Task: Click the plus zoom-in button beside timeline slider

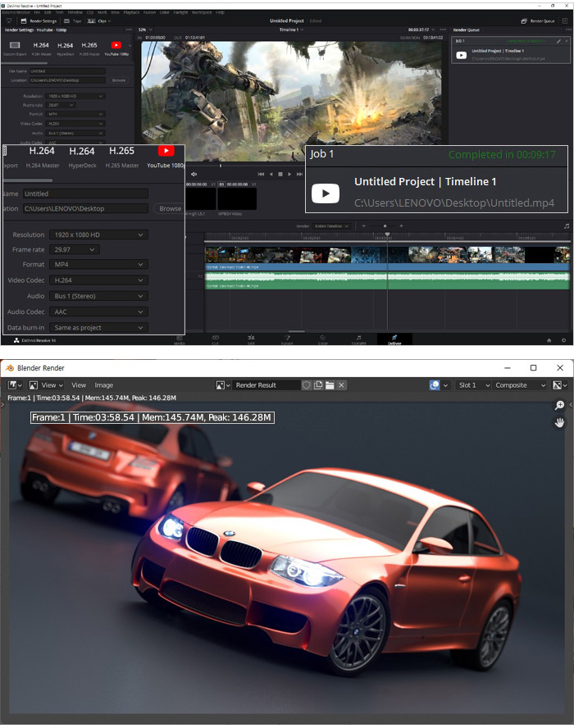Action: click(x=401, y=226)
